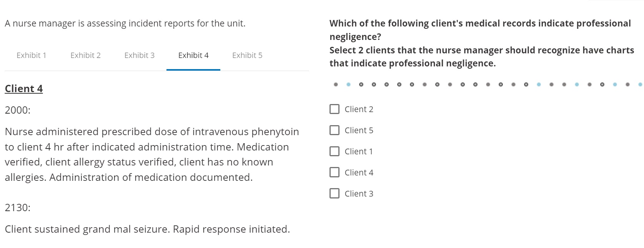Image resolution: width=644 pixels, height=248 pixels.
Task: Click the first gray progress dot
Action: [x=335, y=84]
